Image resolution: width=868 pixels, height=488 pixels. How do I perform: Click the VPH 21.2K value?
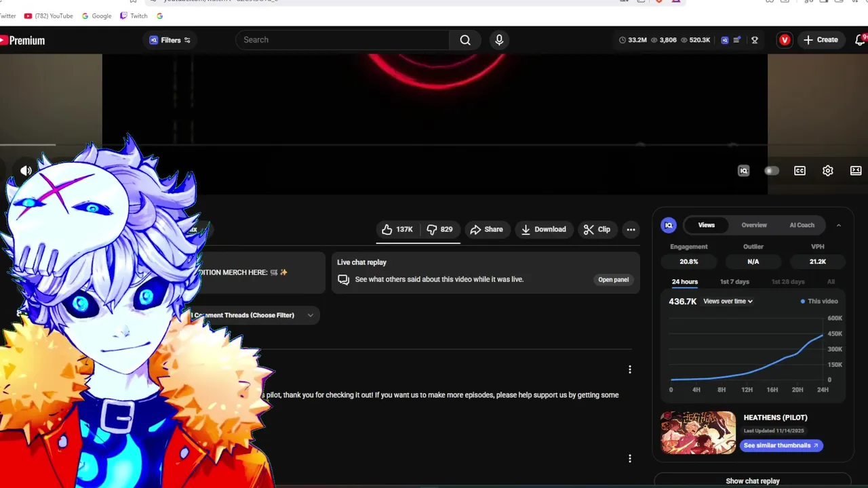[x=818, y=262]
